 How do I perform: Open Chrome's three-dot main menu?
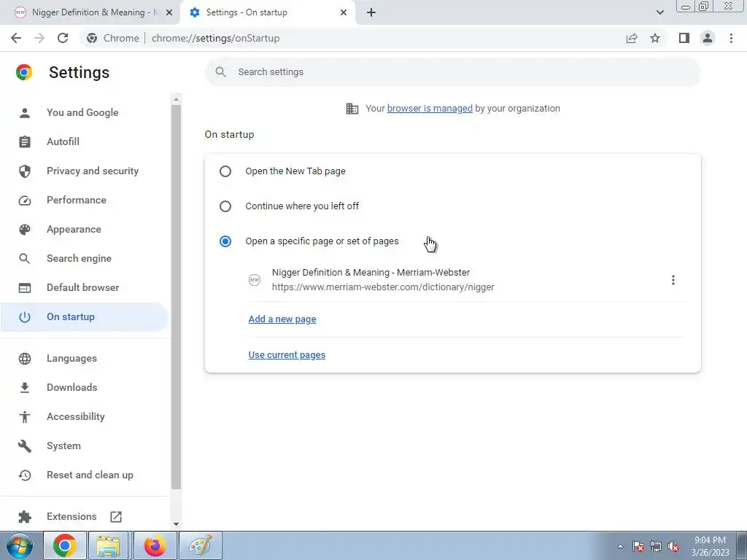(731, 38)
